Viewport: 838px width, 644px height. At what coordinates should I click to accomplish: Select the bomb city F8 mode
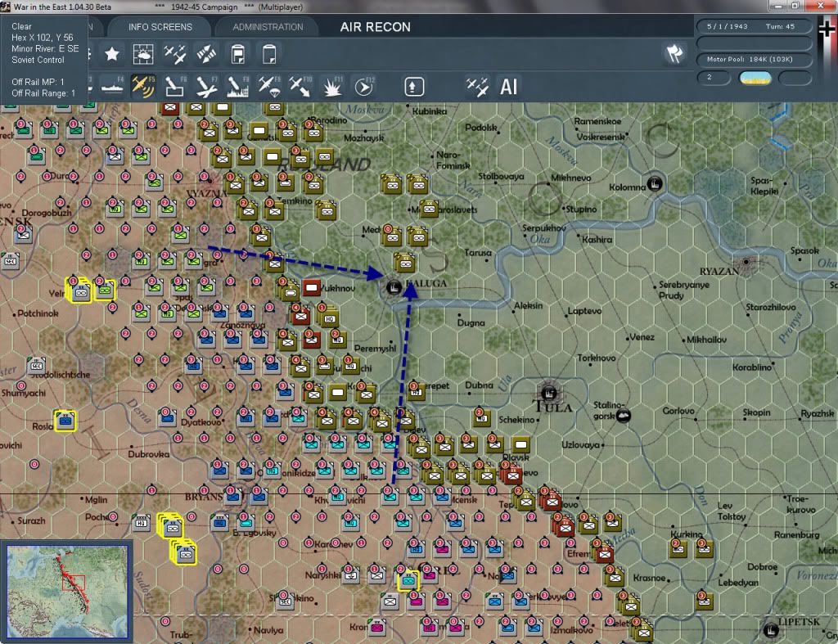pos(238,87)
